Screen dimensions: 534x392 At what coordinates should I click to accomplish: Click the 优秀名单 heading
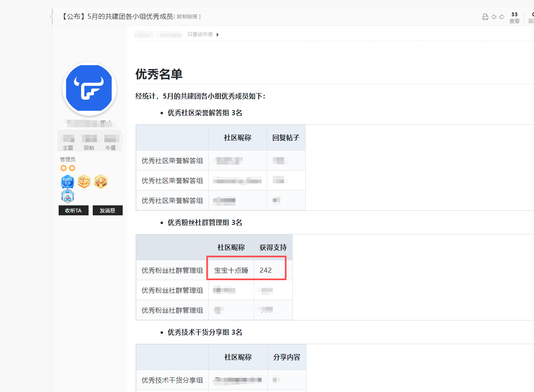click(159, 74)
